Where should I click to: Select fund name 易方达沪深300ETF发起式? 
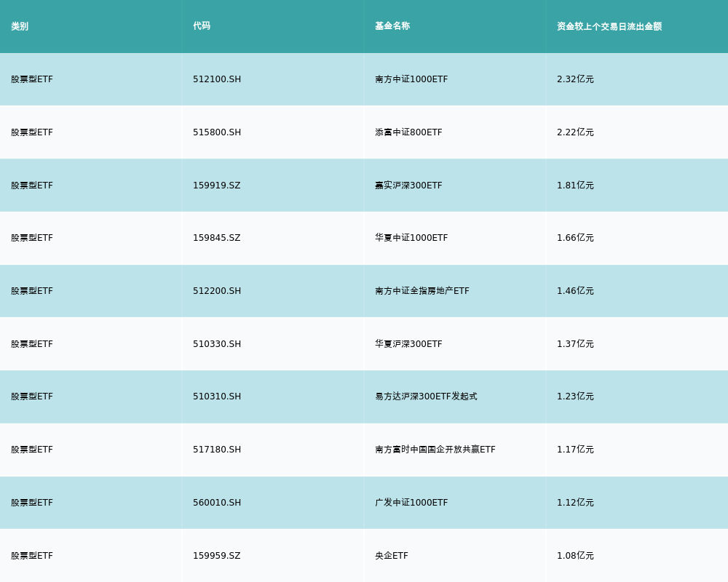[x=426, y=396]
